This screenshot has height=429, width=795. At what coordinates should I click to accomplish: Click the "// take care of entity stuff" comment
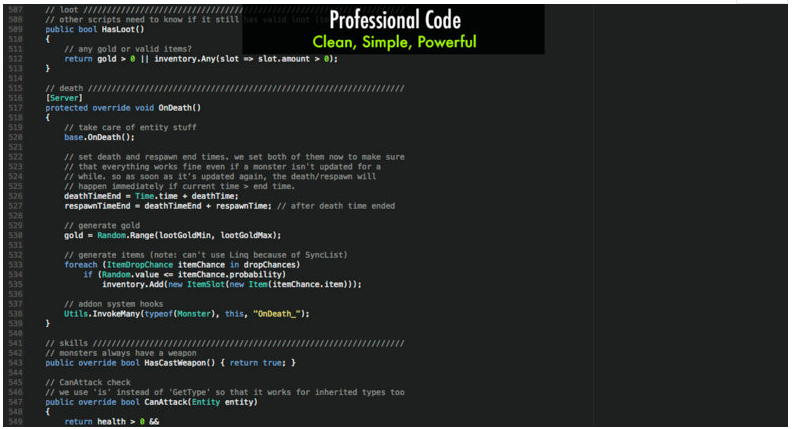[x=130, y=127]
